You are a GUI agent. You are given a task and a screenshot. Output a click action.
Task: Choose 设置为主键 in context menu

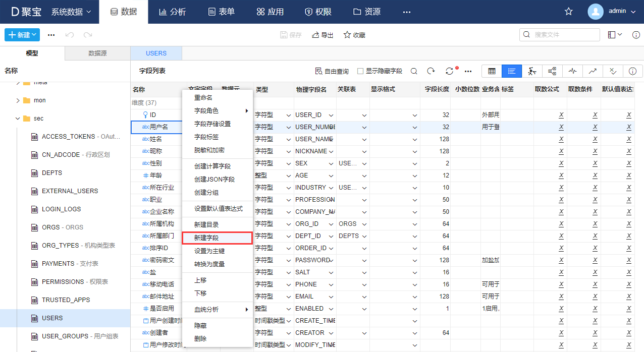pyautogui.click(x=217, y=251)
